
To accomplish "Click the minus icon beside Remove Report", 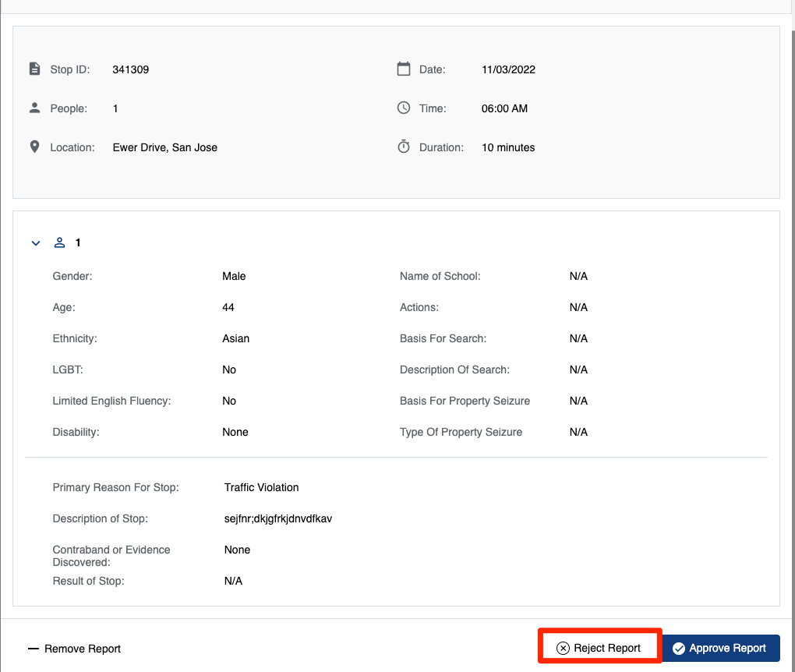I will [33, 648].
